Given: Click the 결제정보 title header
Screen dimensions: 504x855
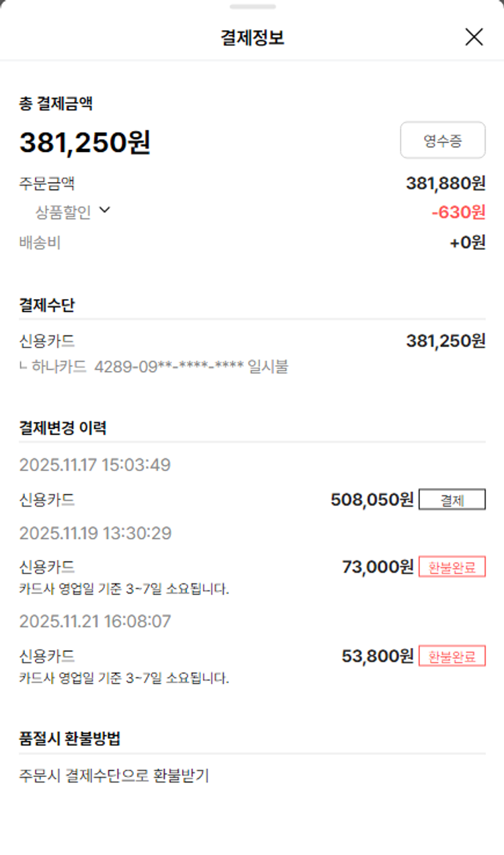Looking at the screenshot, I should [x=252, y=38].
